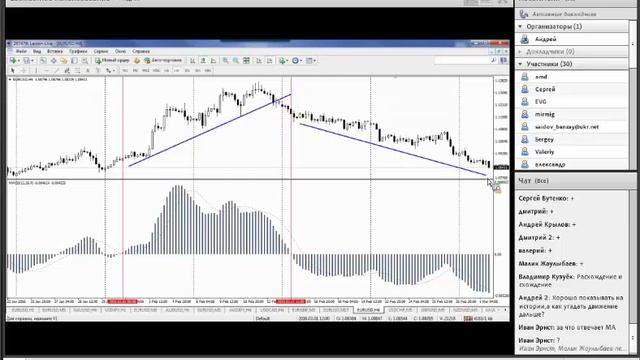640x360 pixels.
Task: Toggle M1 timeframe button
Action: tap(125, 71)
